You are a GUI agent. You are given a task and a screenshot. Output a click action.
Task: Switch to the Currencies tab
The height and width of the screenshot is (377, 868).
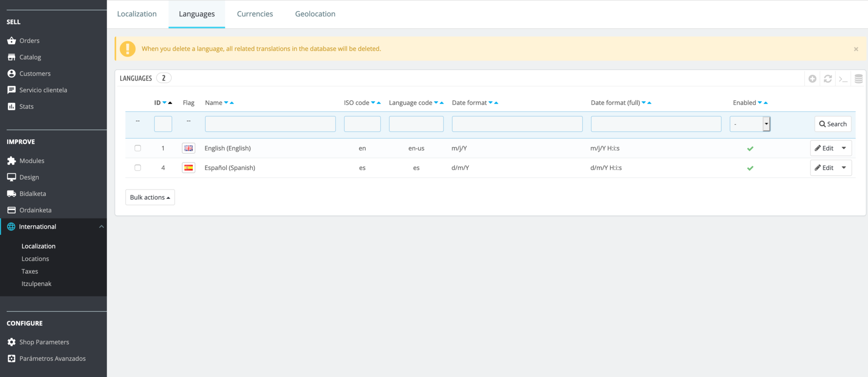[x=255, y=14]
